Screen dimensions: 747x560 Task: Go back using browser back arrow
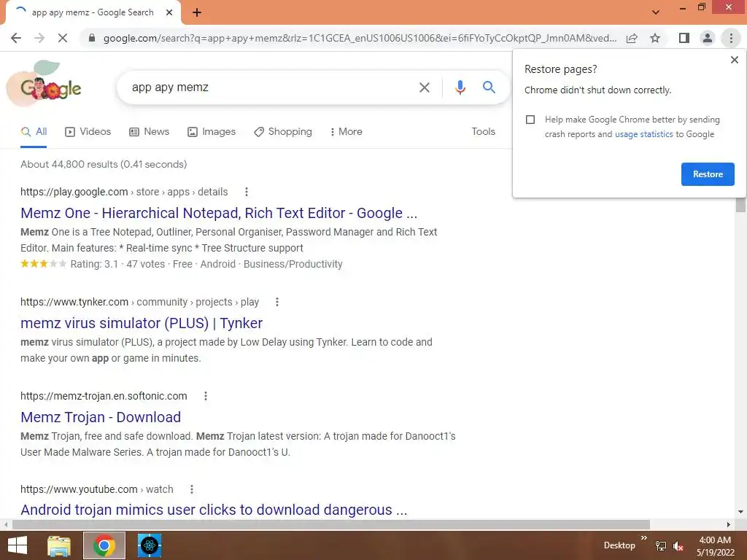pyautogui.click(x=16, y=38)
